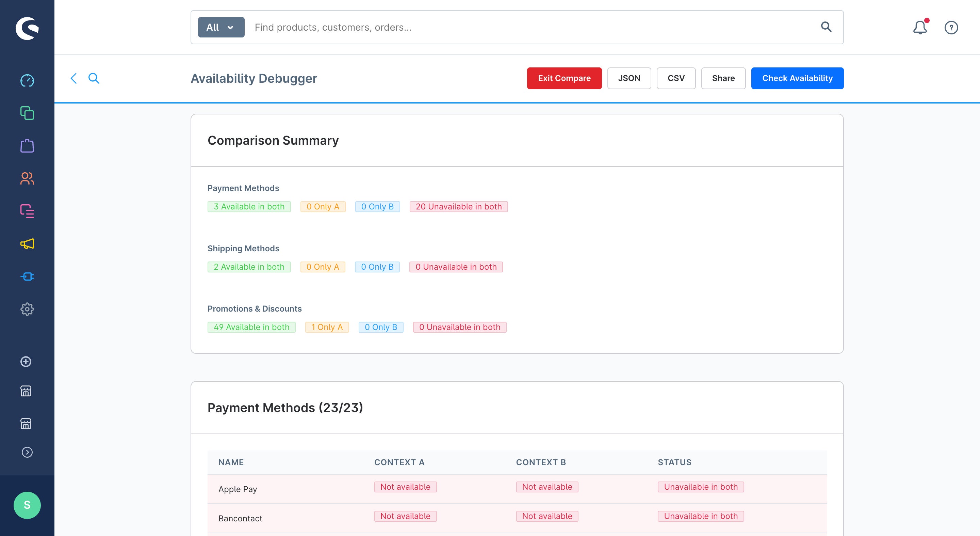Open the user avatar S menu

click(x=27, y=505)
